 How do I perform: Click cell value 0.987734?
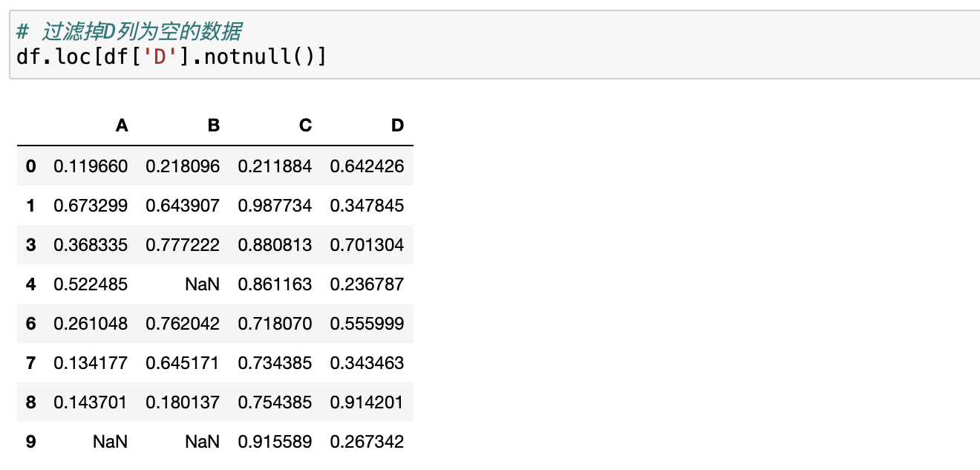275,205
